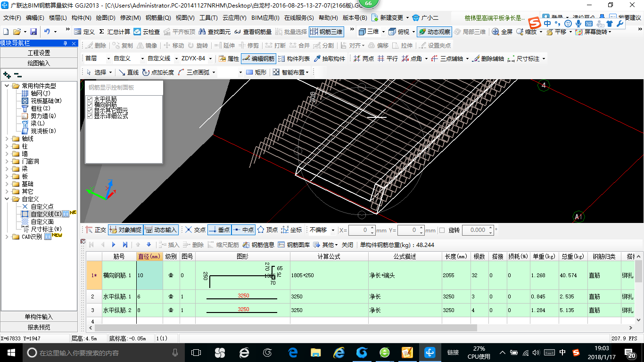Select the 矩形 rectangle drawing tool

point(256,72)
